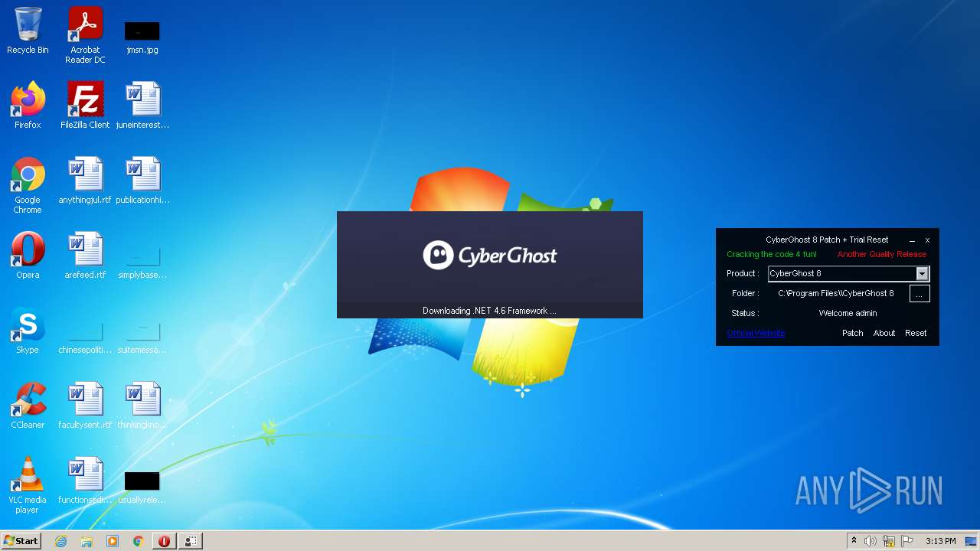Show hidden tray icons arrow
The width and height of the screenshot is (980, 551).
pos(854,541)
